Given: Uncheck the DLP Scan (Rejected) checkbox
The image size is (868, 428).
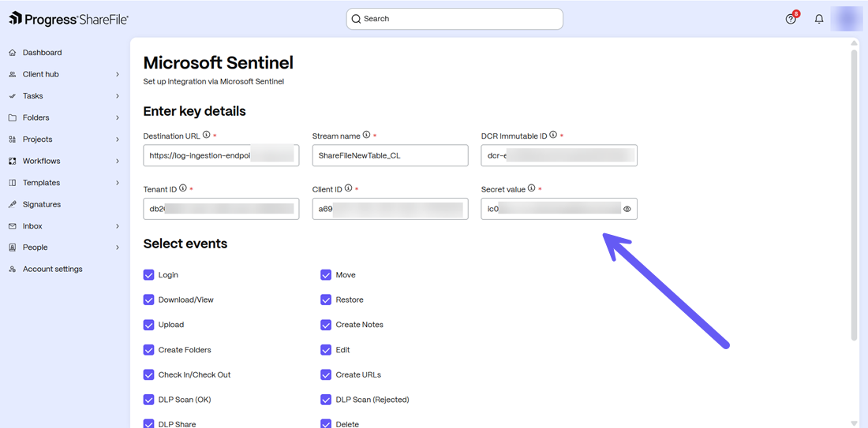Looking at the screenshot, I should [326, 400].
